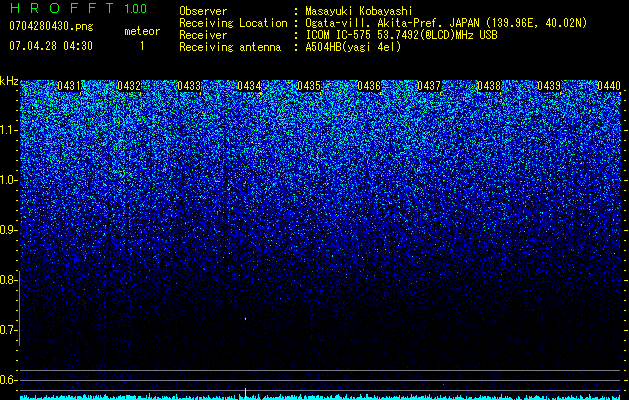Screen dimensions: 629x400
Task: Click the Receiver field label
Action: tap(203, 35)
